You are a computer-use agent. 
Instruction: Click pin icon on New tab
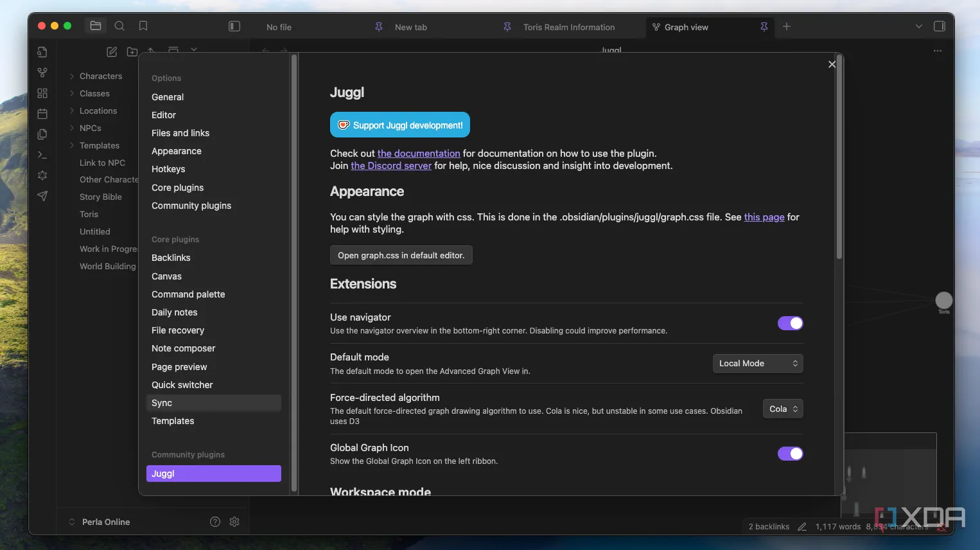tap(507, 27)
